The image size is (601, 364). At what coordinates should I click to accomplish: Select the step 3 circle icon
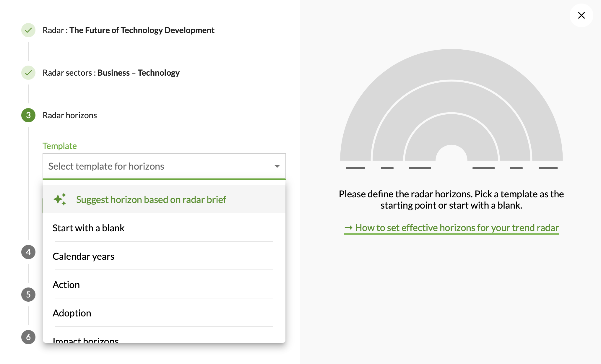point(28,115)
